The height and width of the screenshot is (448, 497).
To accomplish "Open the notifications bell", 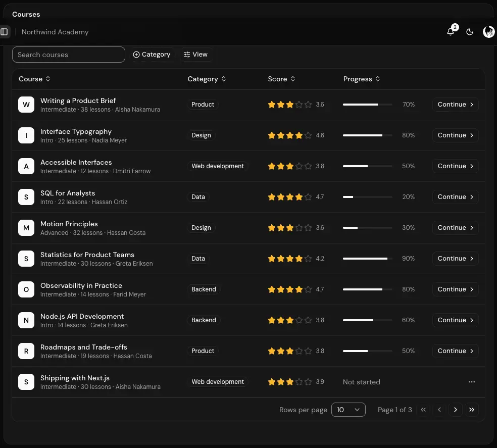I will tap(451, 32).
